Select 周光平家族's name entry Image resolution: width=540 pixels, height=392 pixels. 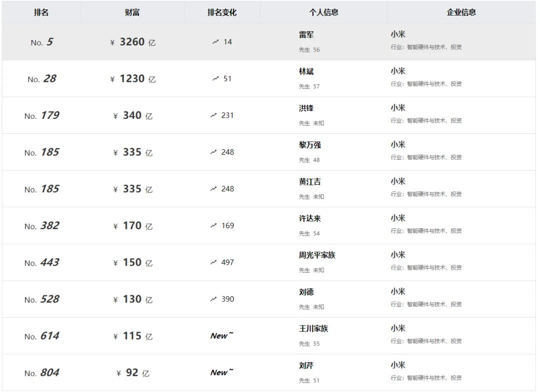point(314,255)
